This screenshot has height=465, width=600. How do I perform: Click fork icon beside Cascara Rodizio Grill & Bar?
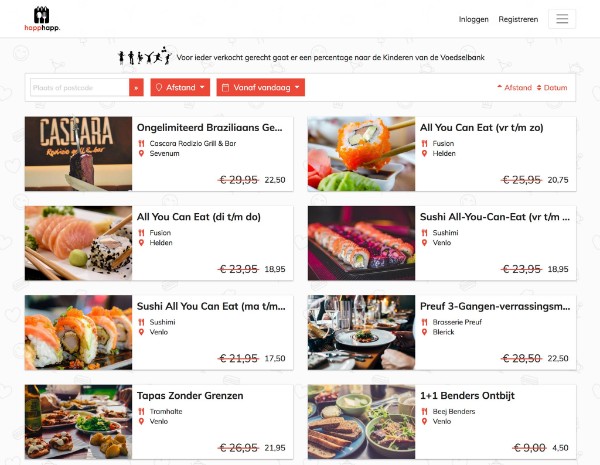(x=141, y=144)
